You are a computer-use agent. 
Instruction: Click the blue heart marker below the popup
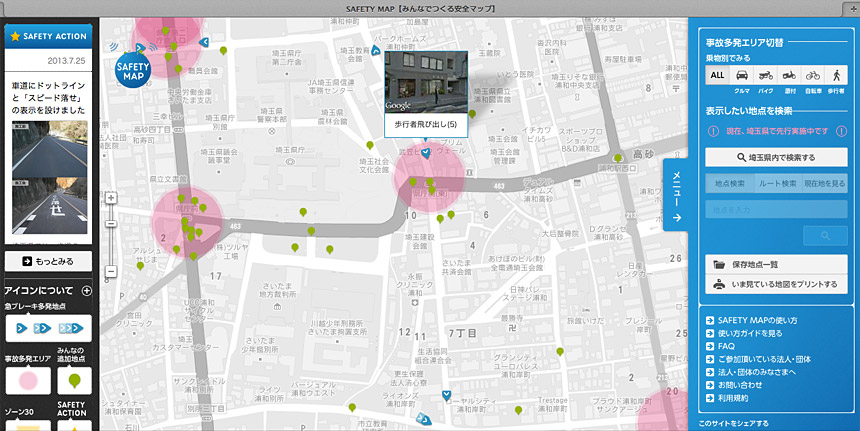pos(426,154)
